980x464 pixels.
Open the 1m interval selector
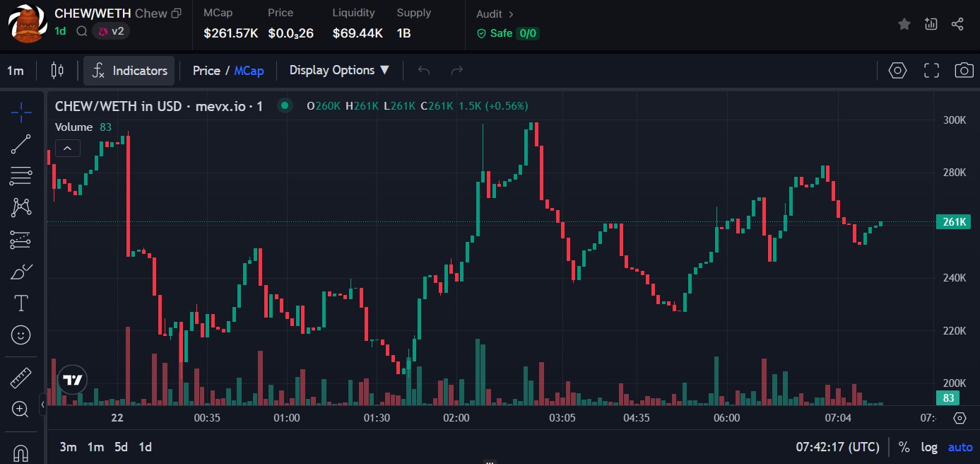[16, 71]
